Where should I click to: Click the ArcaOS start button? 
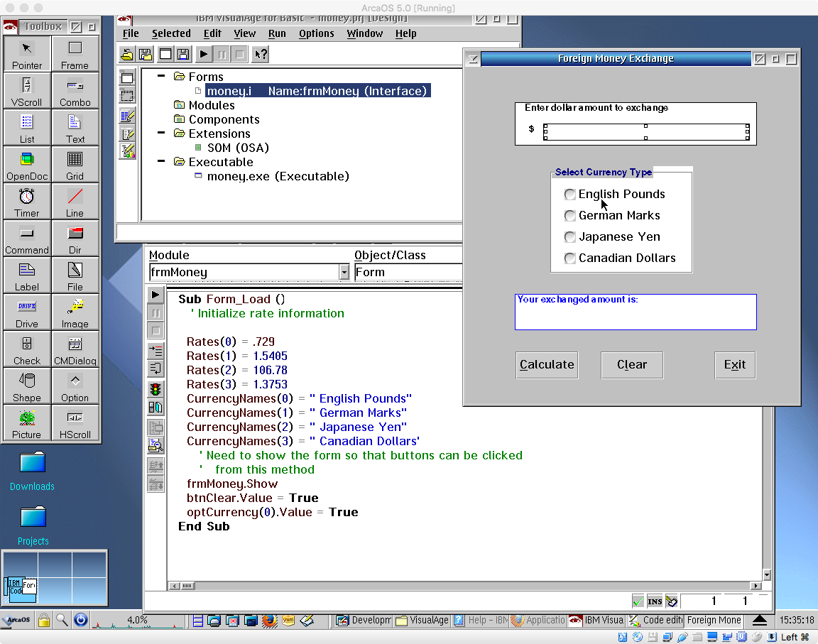17,620
